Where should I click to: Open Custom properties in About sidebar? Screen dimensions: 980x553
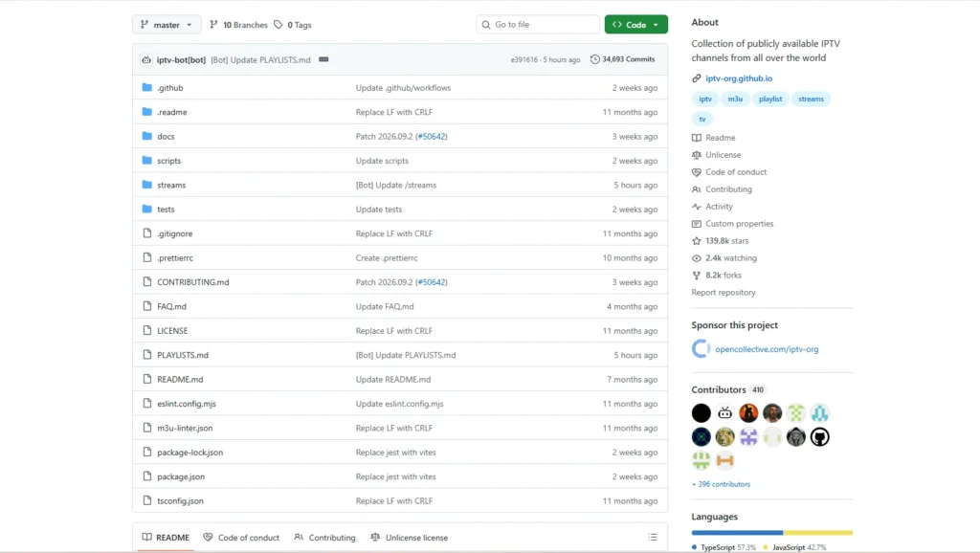tap(732, 223)
